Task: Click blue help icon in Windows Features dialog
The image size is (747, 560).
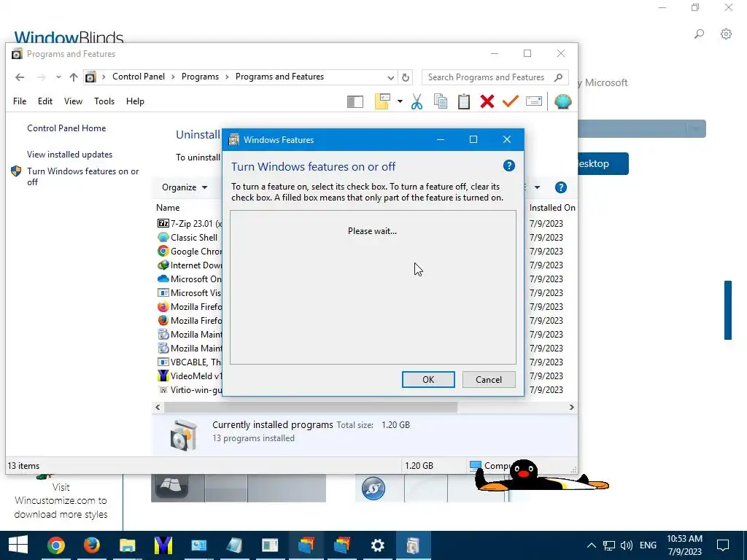Action: click(508, 166)
